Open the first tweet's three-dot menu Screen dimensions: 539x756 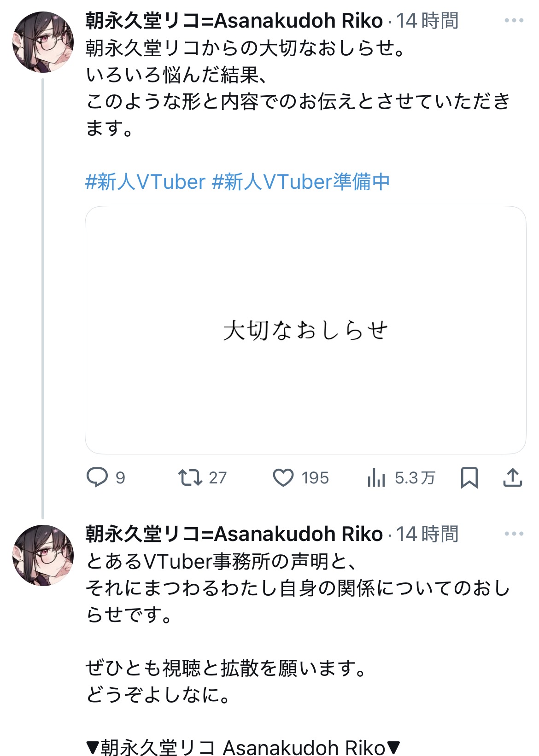point(514,21)
